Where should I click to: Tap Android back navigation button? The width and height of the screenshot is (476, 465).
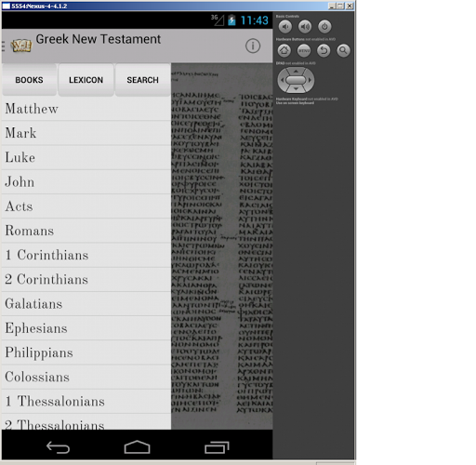pyautogui.click(x=58, y=447)
